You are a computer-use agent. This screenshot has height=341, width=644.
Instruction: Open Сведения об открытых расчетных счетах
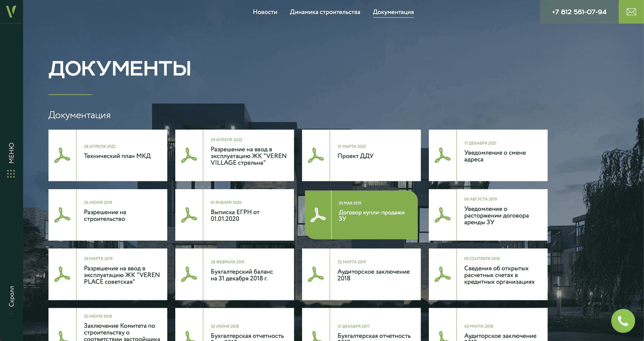pos(499,275)
